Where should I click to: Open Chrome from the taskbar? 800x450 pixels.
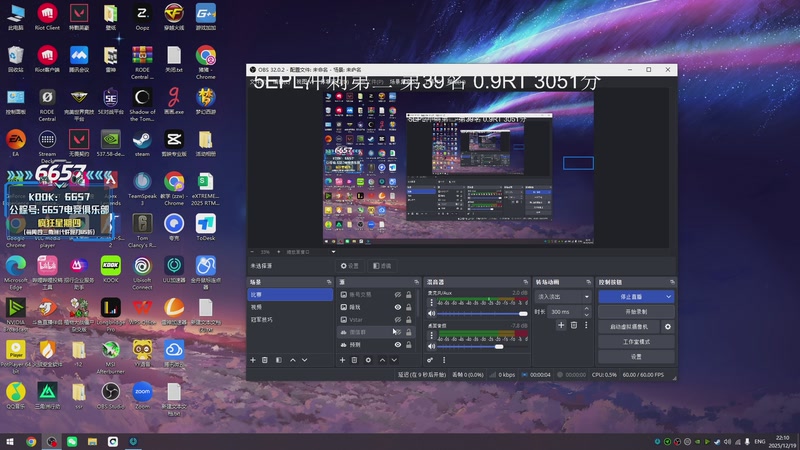pyautogui.click(x=31, y=441)
